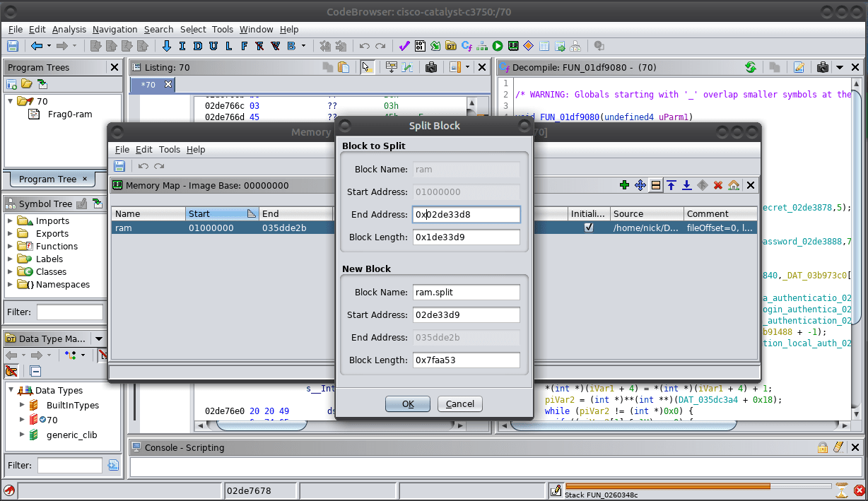Click the new Block Name field ram.split

click(467, 292)
